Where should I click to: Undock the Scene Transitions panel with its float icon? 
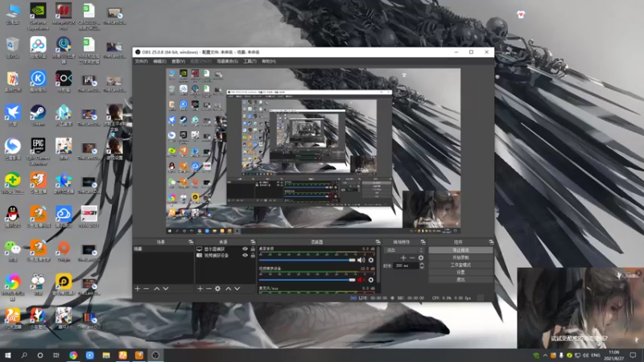[423, 242]
